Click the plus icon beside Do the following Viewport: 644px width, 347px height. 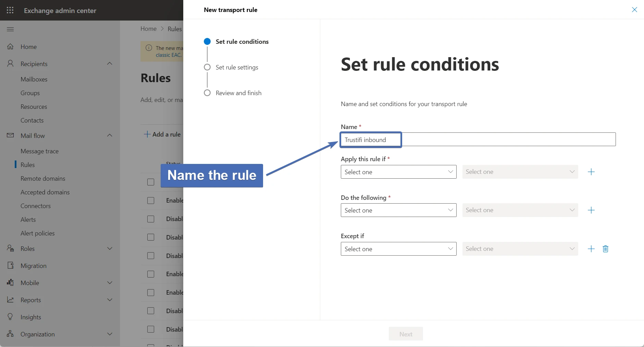[x=591, y=210]
